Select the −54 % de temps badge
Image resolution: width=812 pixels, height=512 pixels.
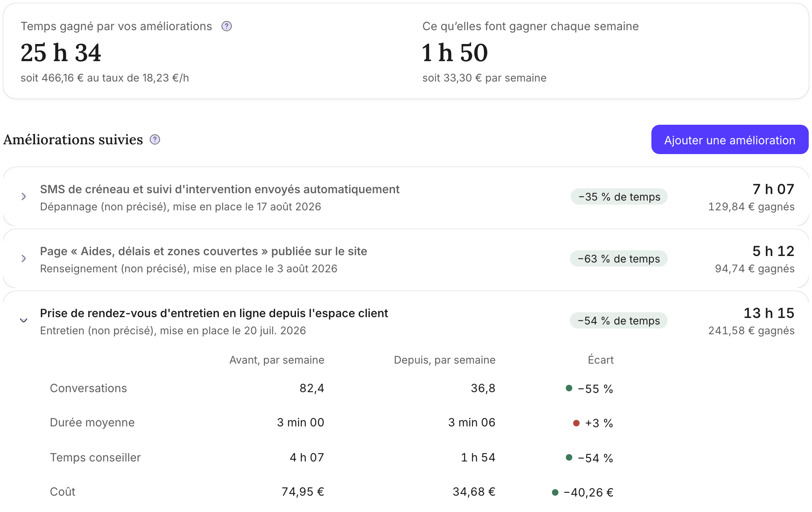pyautogui.click(x=618, y=321)
